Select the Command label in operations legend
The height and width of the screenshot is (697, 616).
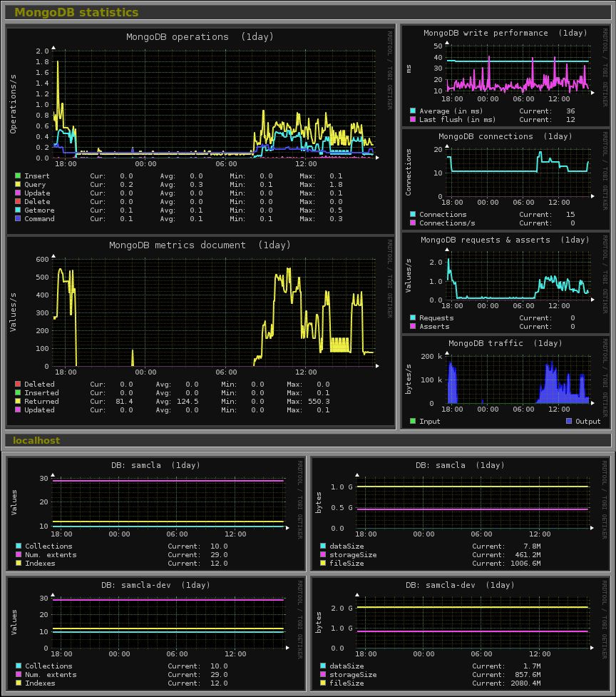tap(39, 219)
